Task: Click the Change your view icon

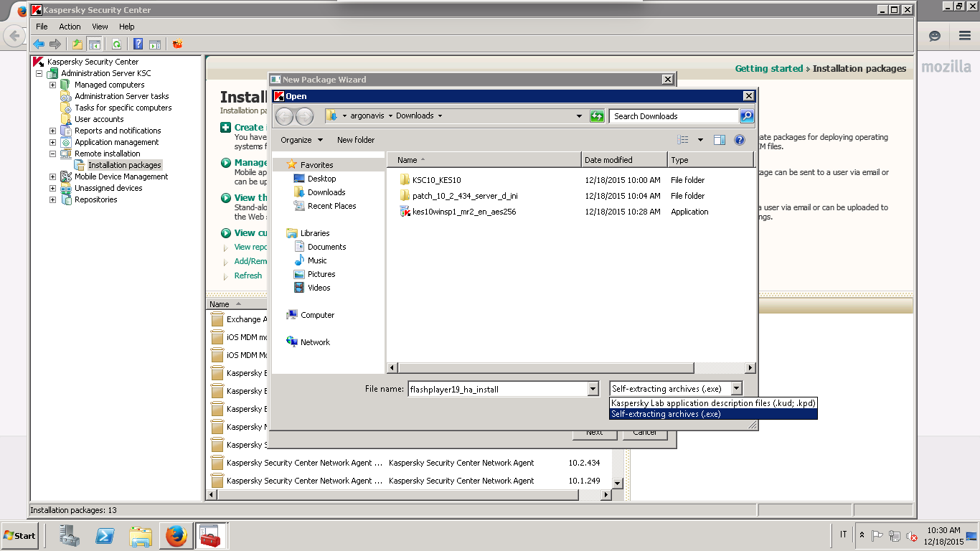Action: [683, 140]
